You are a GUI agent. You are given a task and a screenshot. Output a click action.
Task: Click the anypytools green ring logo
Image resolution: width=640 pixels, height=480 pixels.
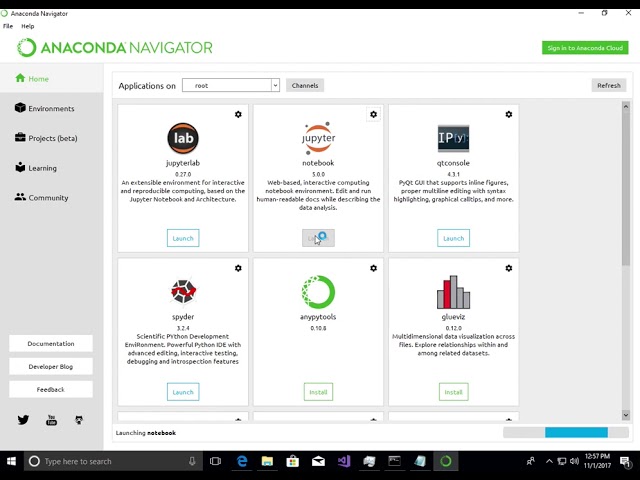pyautogui.click(x=318, y=292)
